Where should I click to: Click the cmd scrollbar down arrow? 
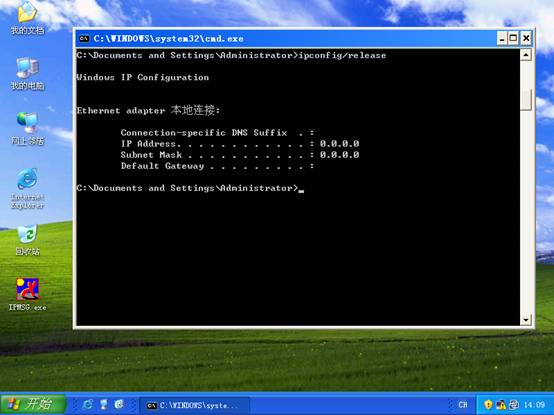click(x=526, y=320)
